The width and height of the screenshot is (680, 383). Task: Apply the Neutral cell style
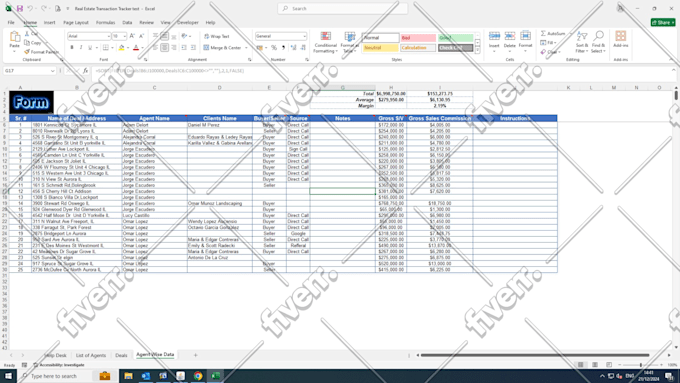pos(380,48)
